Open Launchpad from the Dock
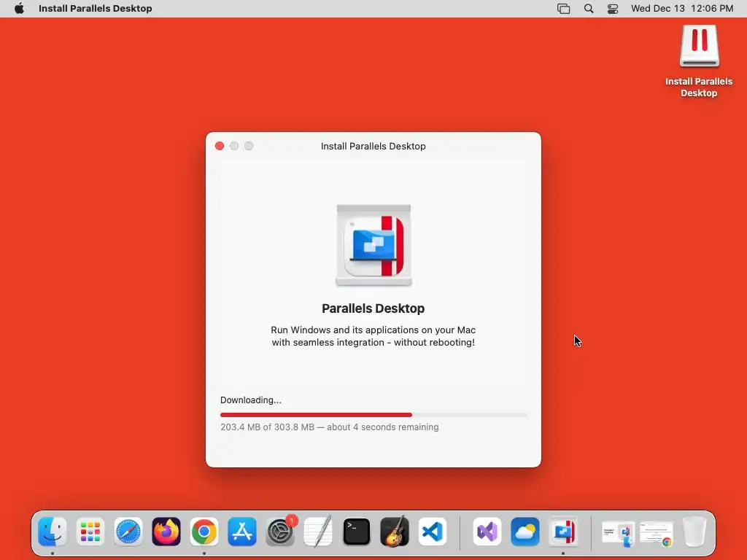Viewport: 747px width, 560px height. point(90,532)
